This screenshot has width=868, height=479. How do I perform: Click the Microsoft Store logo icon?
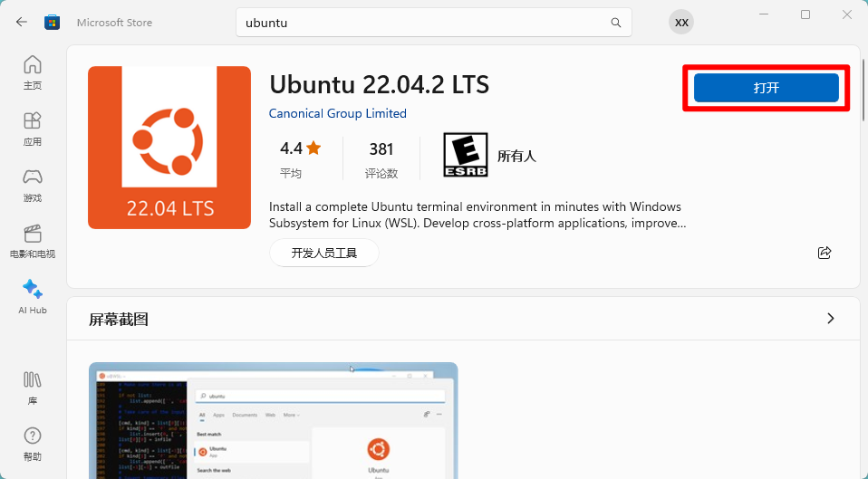pos(52,22)
